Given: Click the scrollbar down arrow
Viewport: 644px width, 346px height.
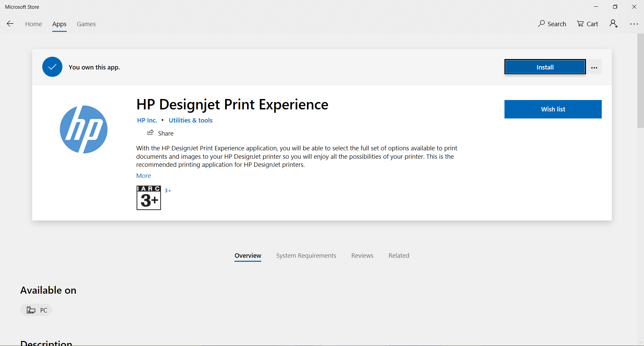Looking at the screenshot, I should [641, 342].
